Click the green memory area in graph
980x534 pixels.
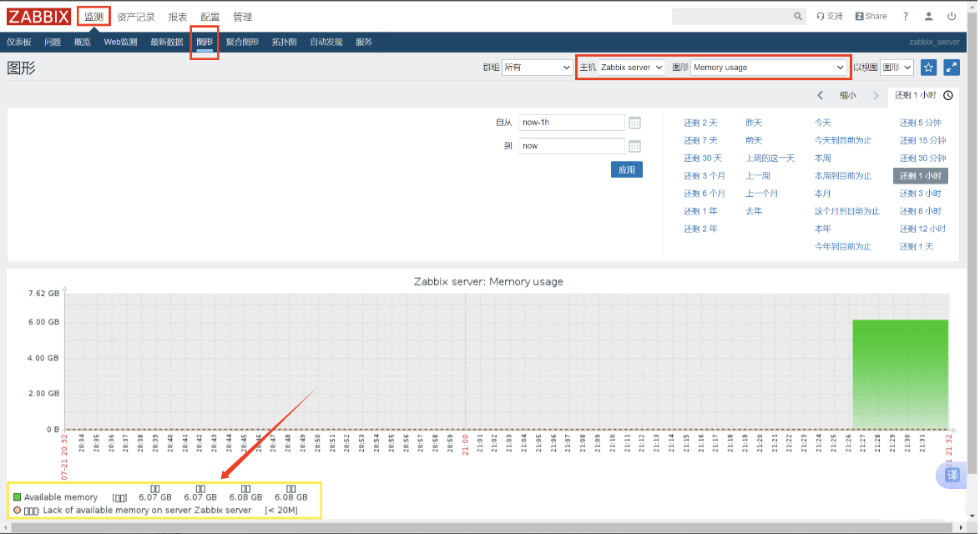[x=900, y=375]
